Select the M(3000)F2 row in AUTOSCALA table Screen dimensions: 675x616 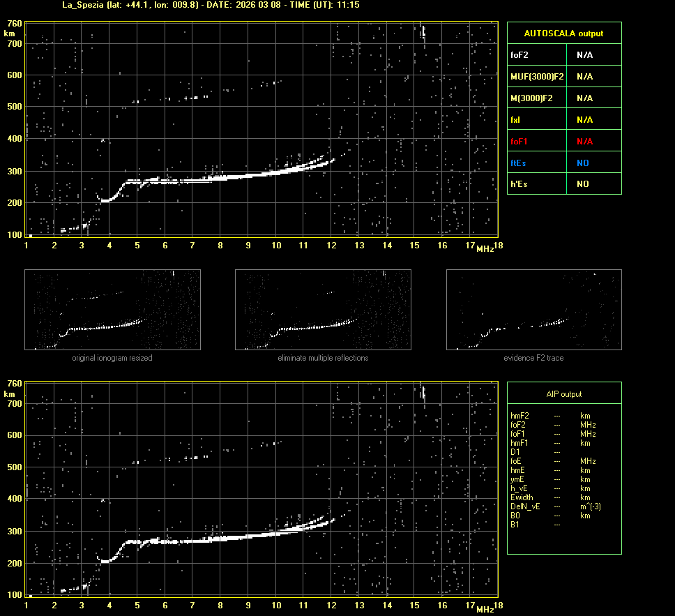click(x=563, y=98)
